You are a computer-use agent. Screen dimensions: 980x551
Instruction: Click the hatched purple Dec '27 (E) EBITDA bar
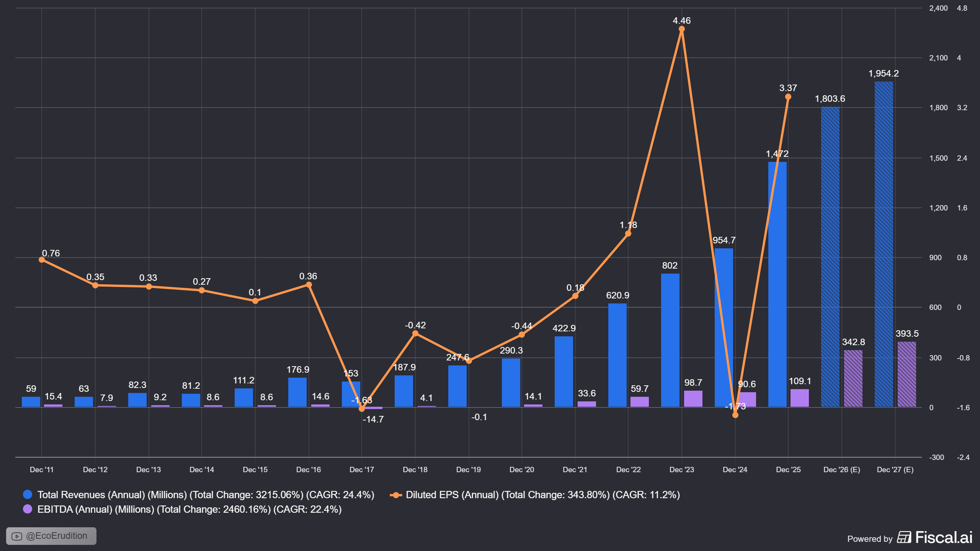[x=907, y=374]
